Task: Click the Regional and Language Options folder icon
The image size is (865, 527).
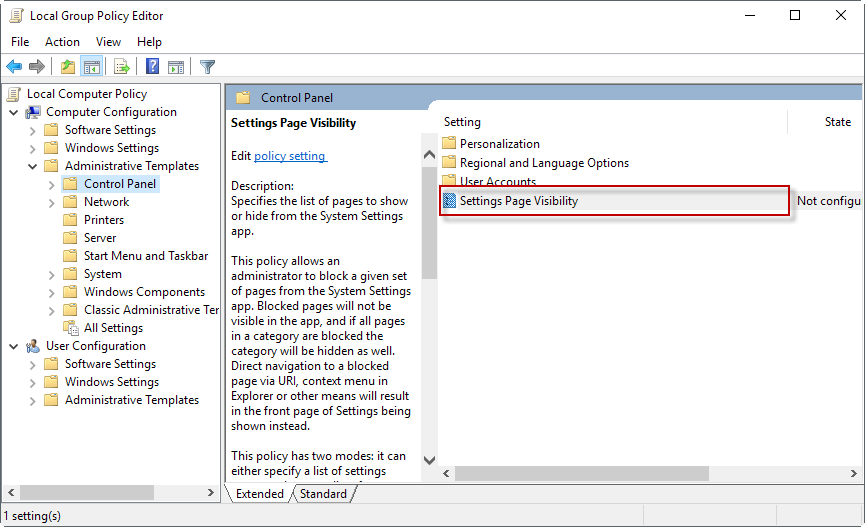Action: click(x=449, y=162)
